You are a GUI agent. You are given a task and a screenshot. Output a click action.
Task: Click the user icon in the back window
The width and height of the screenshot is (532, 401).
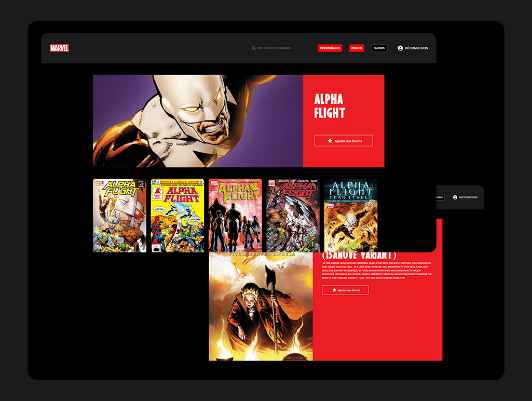[455, 197]
